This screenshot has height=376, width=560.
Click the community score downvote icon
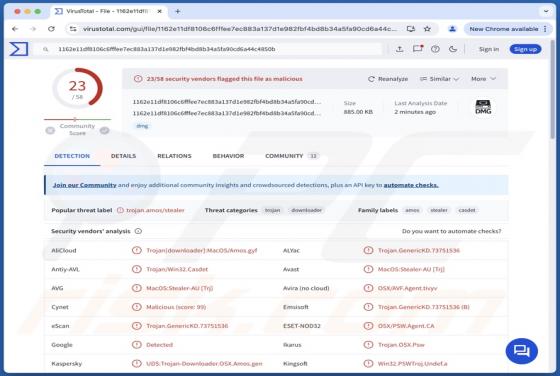[x=50, y=130]
